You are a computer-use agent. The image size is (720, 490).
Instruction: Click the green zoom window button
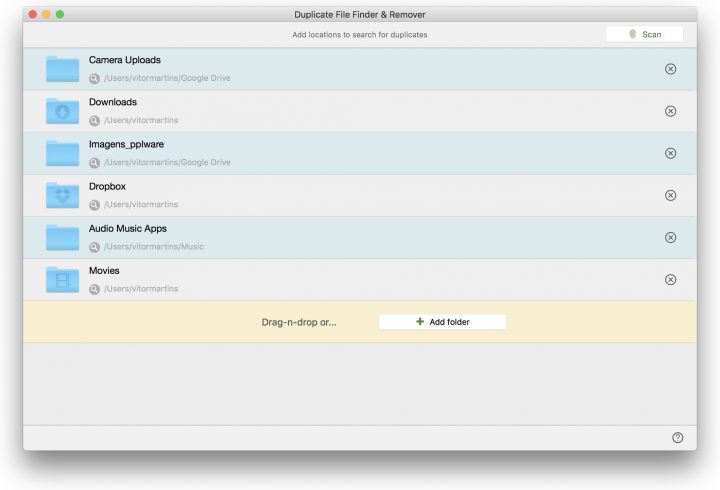tap(60, 14)
